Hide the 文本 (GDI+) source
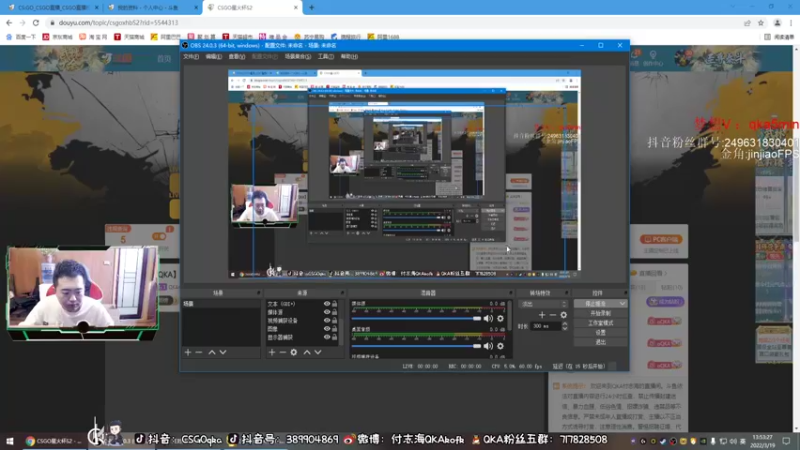This screenshot has height=450, width=800. click(327, 304)
